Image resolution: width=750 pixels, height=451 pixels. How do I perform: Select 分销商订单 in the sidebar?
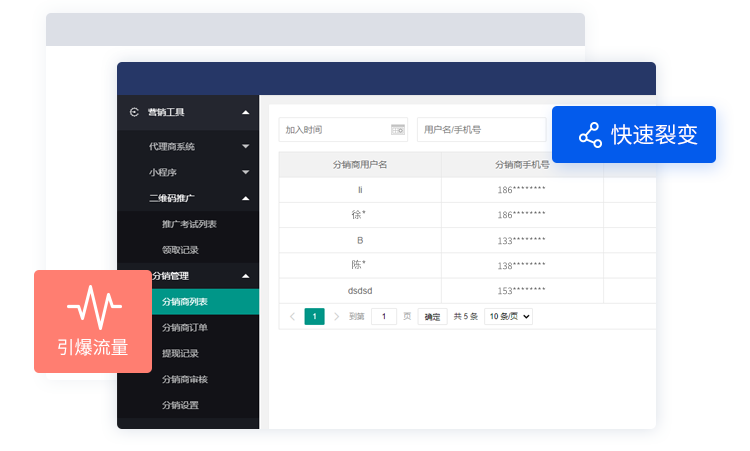185,328
